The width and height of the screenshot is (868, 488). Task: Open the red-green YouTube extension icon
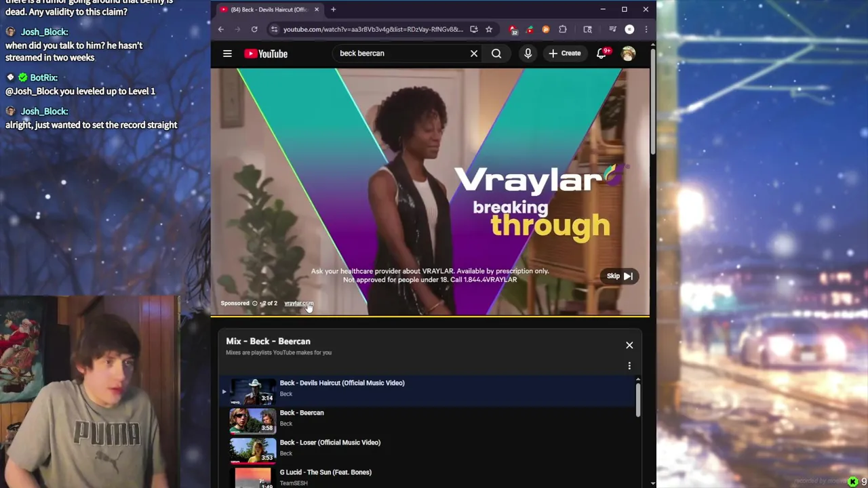coord(530,29)
